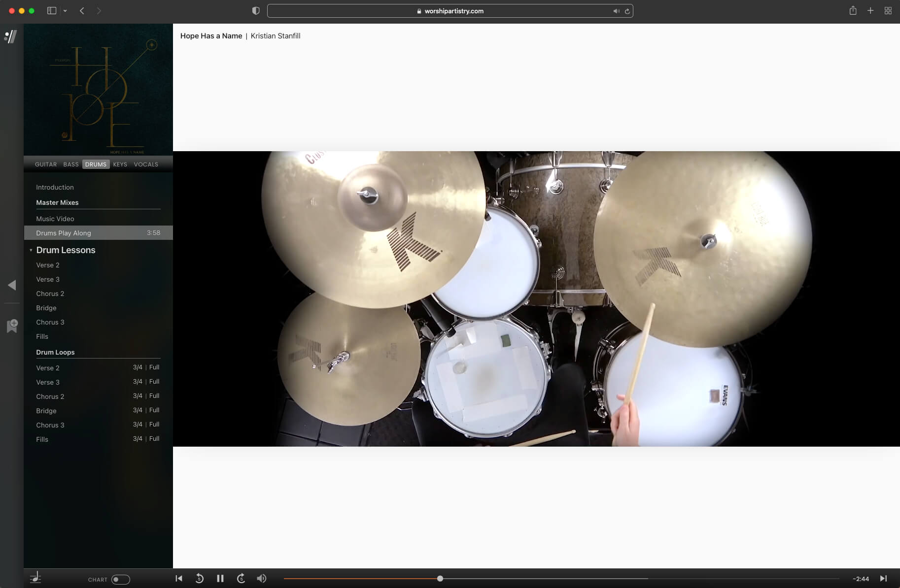The width and height of the screenshot is (900, 588).
Task: Click the Hope album cover thumbnail
Action: (99, 90)
